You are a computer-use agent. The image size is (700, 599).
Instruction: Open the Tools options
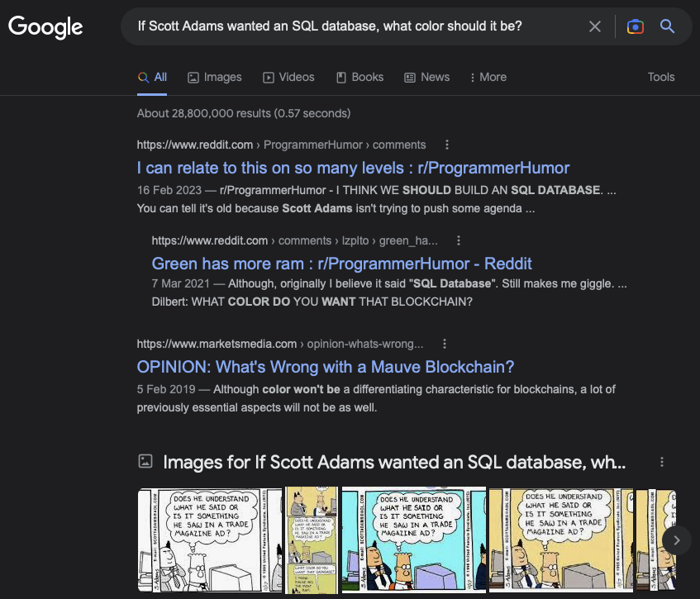pos(660,77)
